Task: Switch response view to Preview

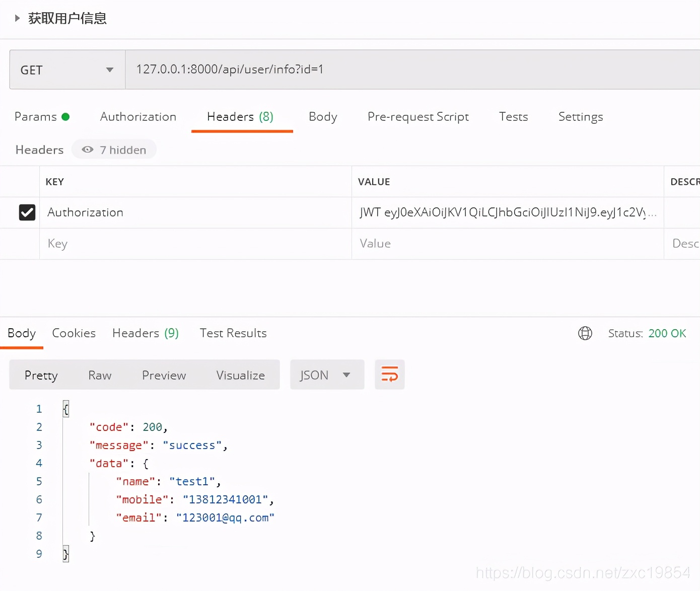Action: (x=164, y=375)
